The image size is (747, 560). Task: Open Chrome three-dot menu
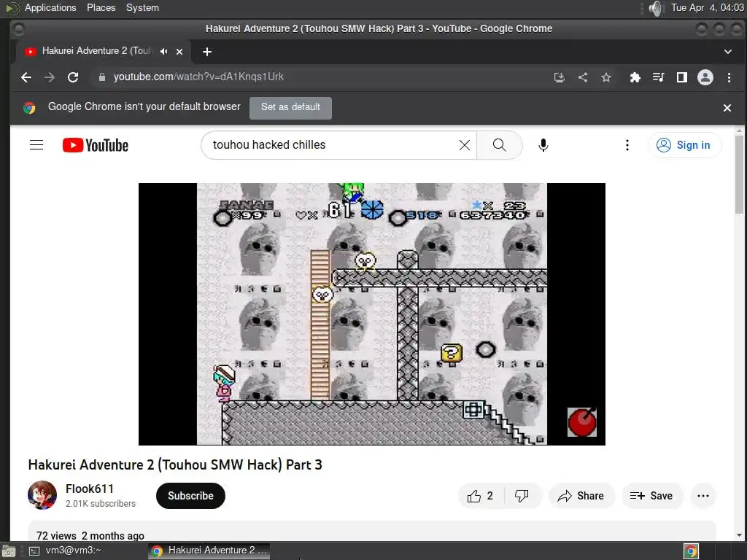(729, 77)
